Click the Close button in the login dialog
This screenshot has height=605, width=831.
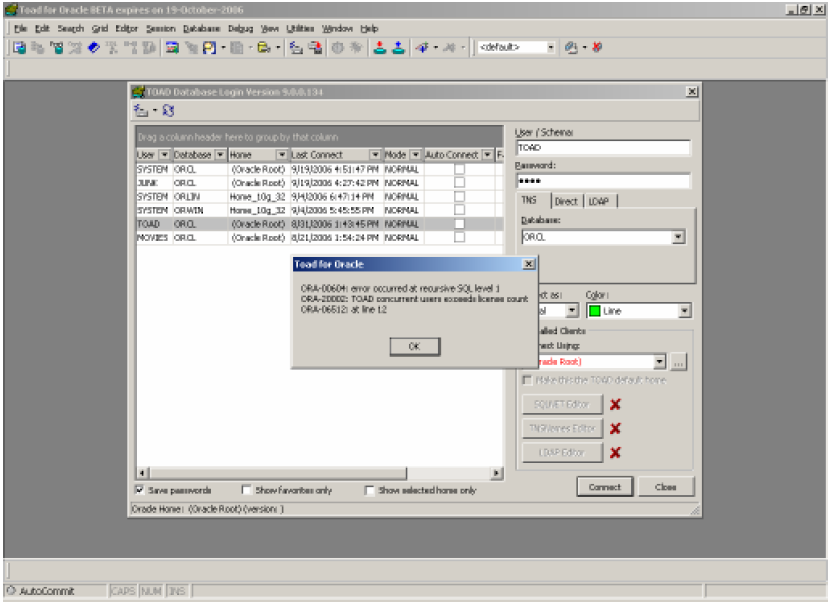click(666, 487)
